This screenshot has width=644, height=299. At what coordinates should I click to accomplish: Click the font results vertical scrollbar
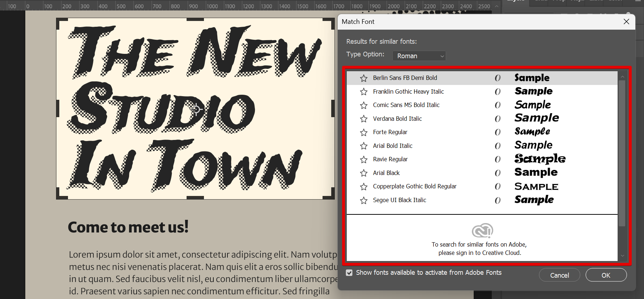622,152
